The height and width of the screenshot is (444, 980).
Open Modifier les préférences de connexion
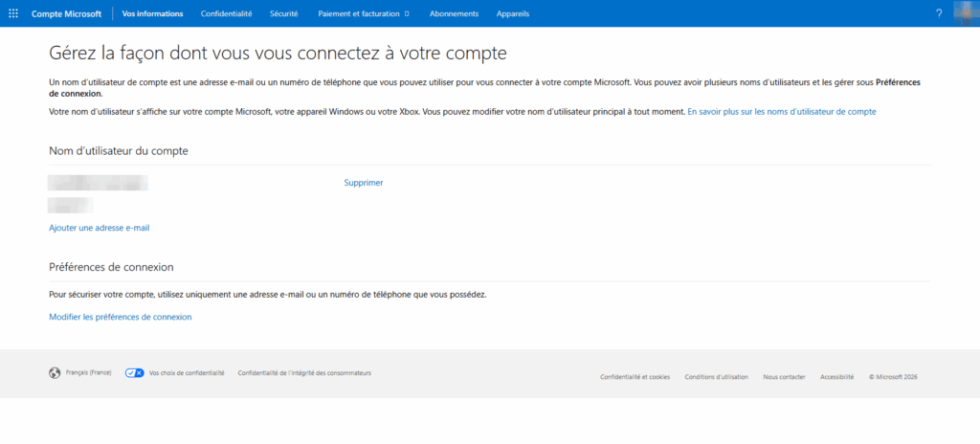[120, 317]
